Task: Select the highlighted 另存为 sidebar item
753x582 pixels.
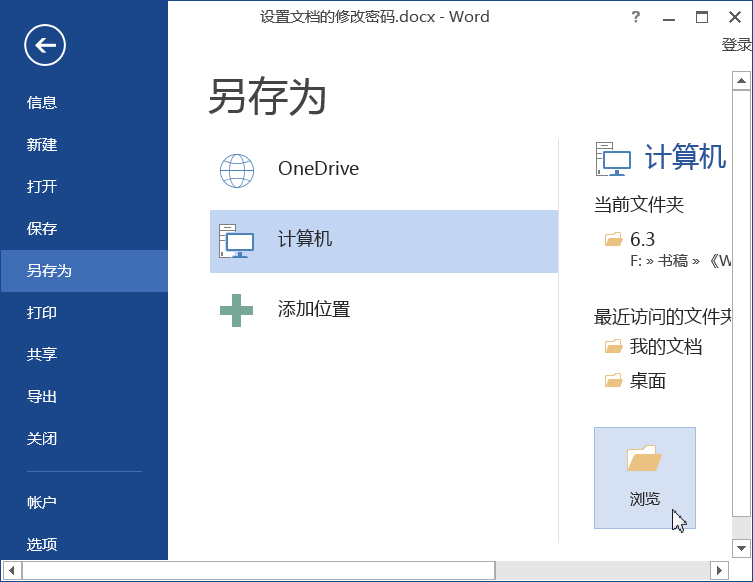Action: [x=85, y=271]
